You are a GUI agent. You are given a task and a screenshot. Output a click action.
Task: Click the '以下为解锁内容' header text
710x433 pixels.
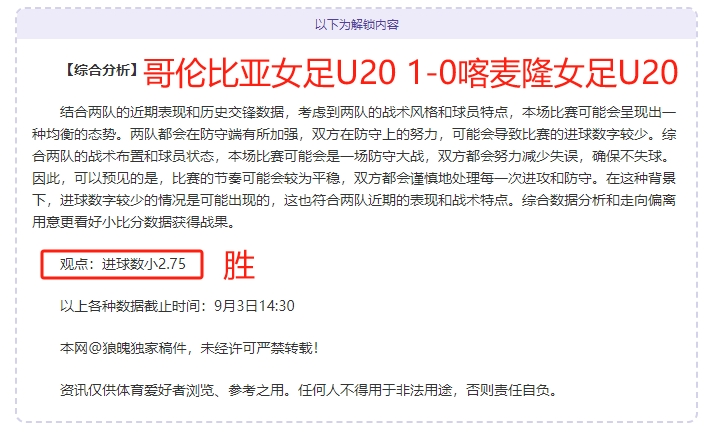[356, 24]
